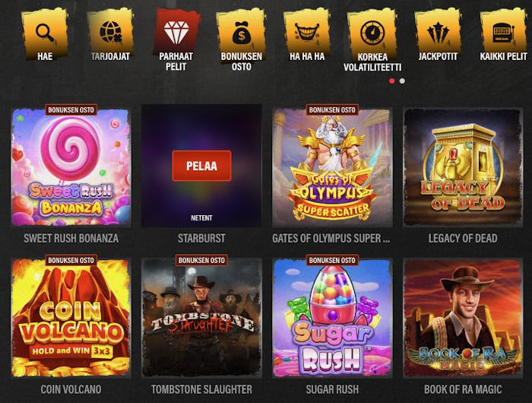Screen dimensions: 532x403
Task: Click the Starburst title text link
Action: pos(201,238)
